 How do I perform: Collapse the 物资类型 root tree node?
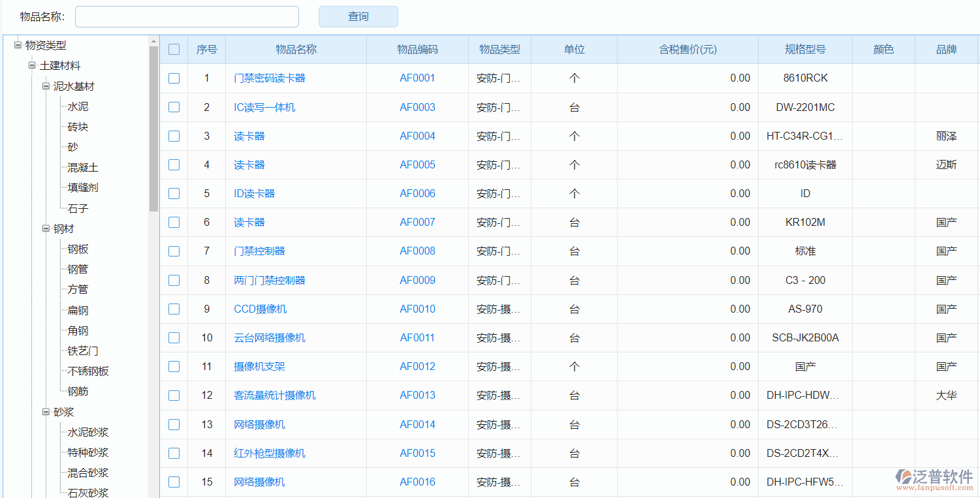[x=18, y=45]
